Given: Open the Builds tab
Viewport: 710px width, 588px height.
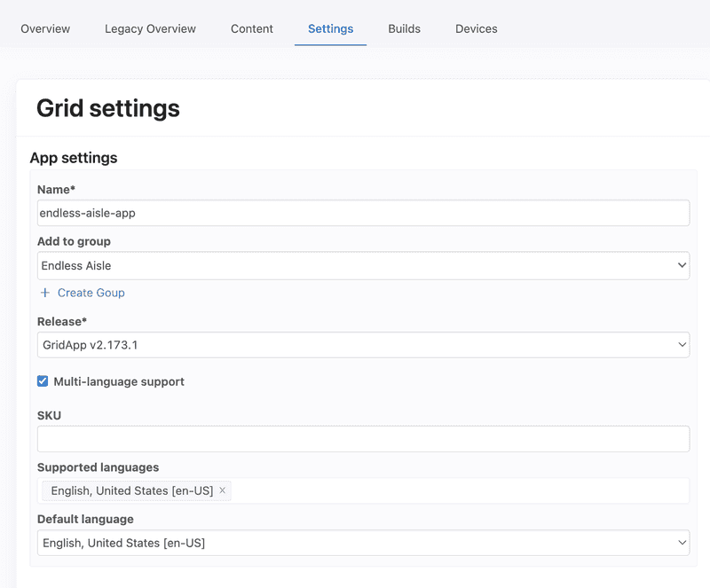Looking at the screenshot, I should click(x=404, y=28).
